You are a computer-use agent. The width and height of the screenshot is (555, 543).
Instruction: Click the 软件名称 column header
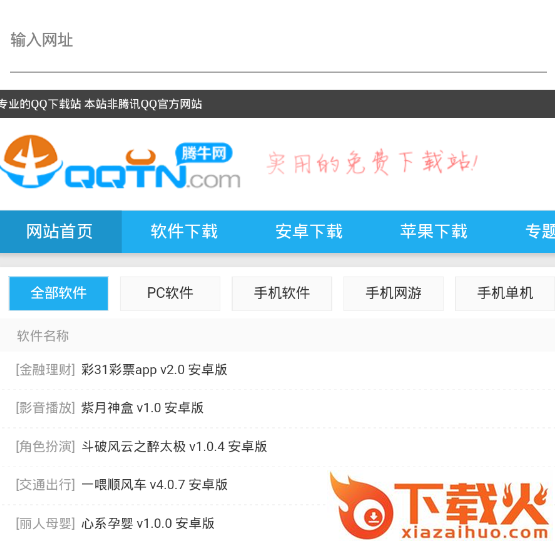point(43,336)
